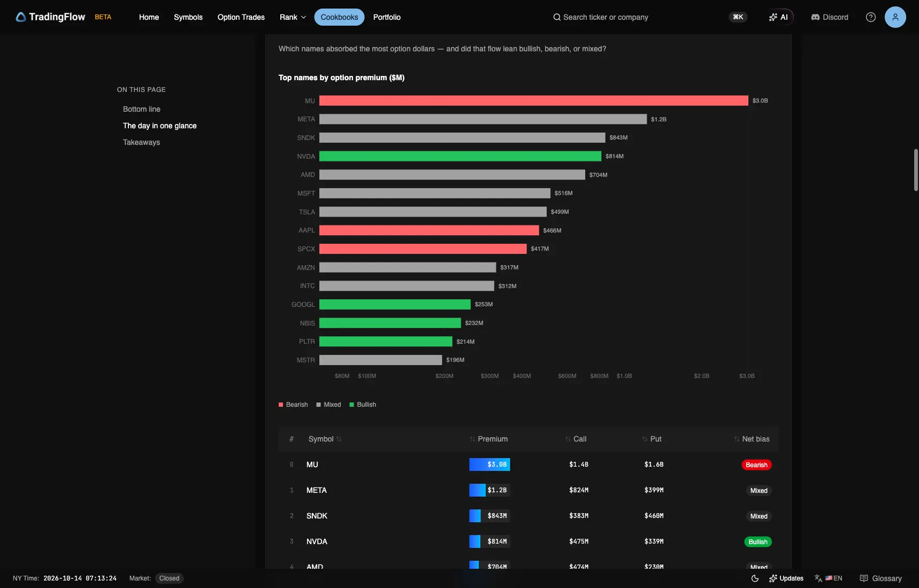Jump to Bottom line section
This screenshot has width=919, height=588.
[142, 109]
